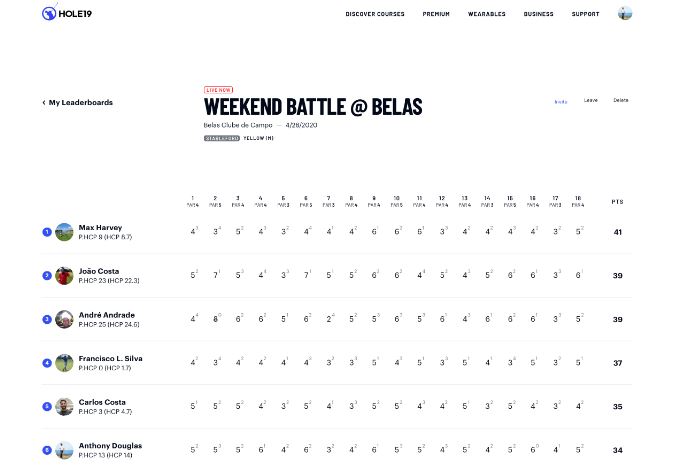Go back to My Leaderboards

click(x=78, y=102)
